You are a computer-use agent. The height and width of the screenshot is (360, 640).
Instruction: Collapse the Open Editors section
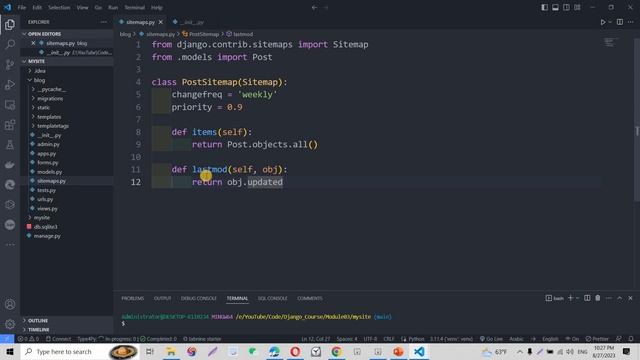44,34
